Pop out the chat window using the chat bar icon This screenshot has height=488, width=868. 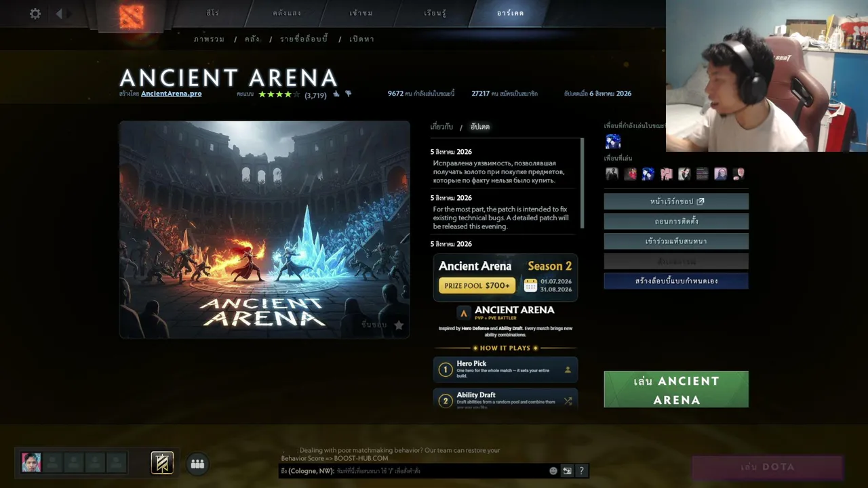coord(567,471)
